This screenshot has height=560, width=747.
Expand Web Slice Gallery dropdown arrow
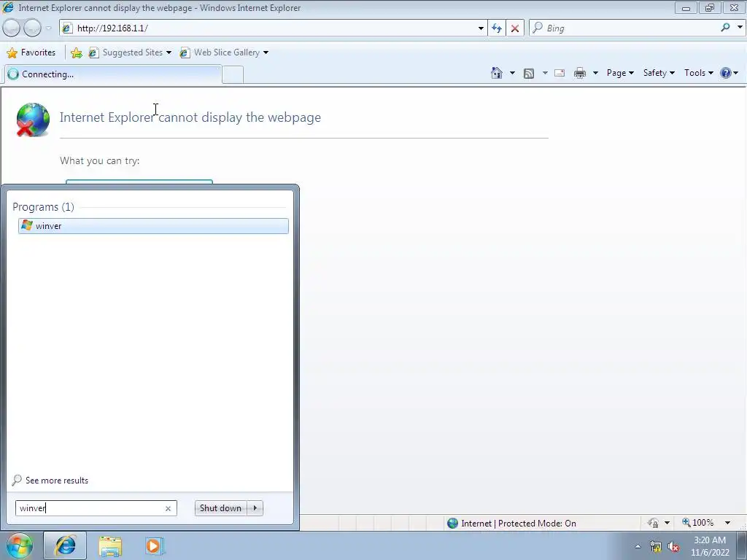pyautogui.click(x=266, y=52)
